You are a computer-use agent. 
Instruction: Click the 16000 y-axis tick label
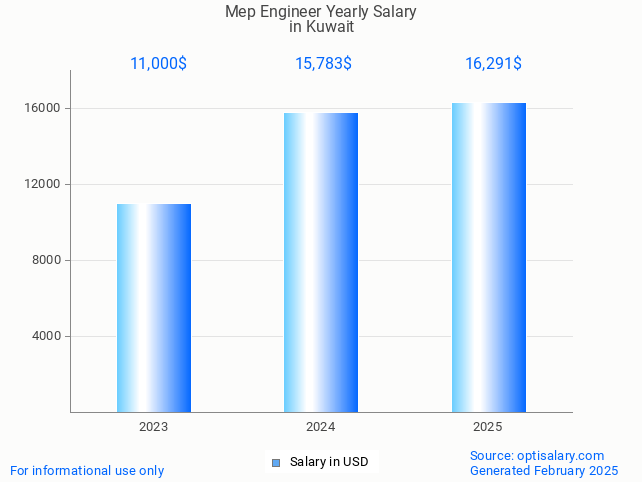44,108
